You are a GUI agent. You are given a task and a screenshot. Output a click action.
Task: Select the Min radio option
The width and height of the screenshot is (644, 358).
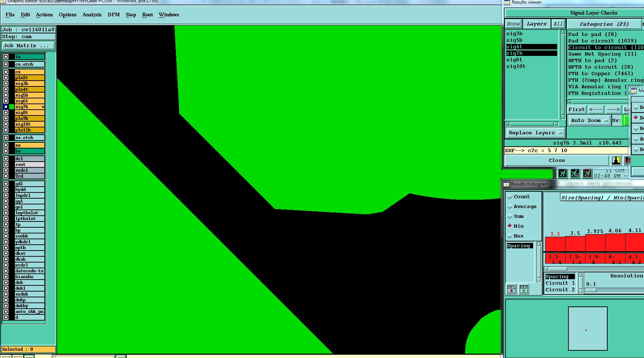516,226
